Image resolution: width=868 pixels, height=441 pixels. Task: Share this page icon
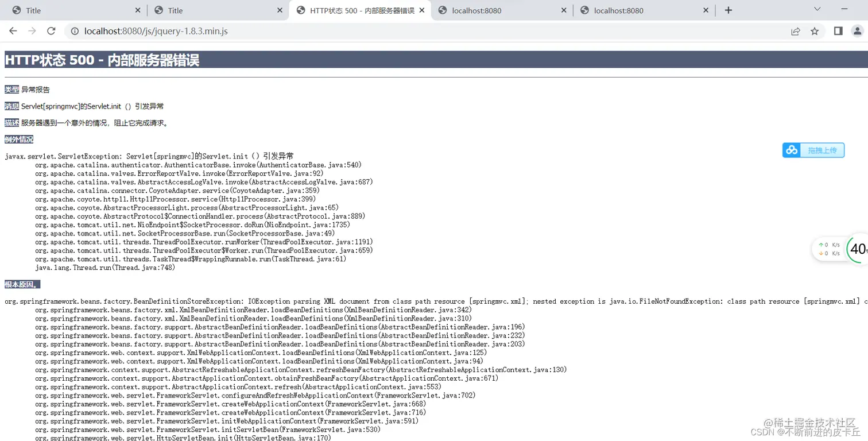point(796,31)
